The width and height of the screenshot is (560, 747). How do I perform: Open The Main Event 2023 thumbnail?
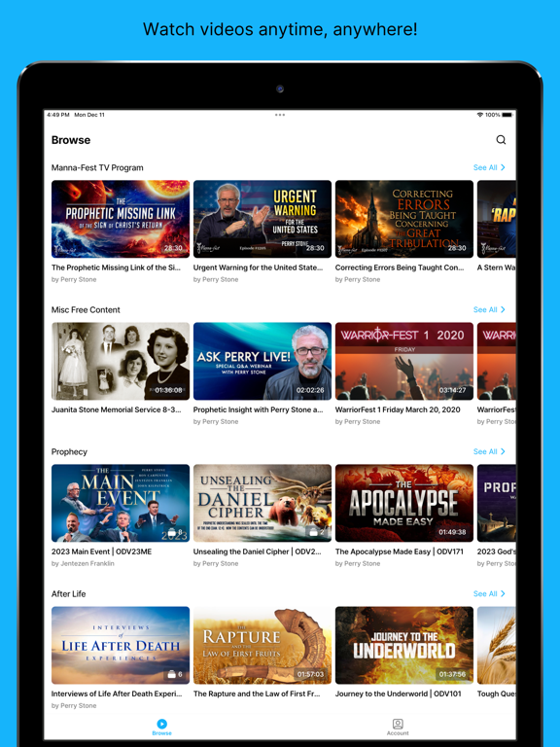121,503
